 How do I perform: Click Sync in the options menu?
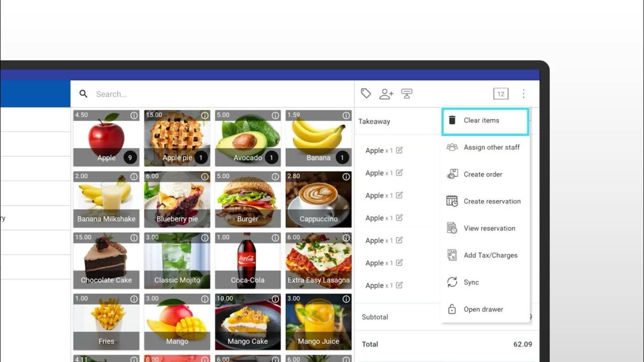[485, 283]
